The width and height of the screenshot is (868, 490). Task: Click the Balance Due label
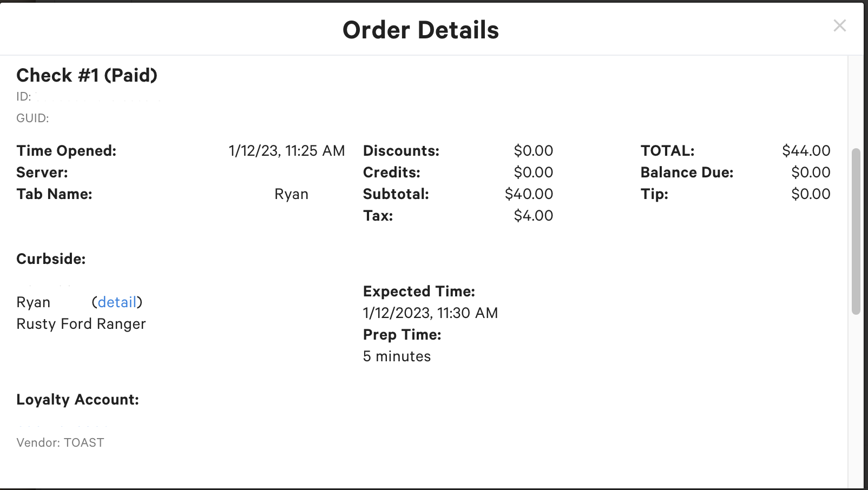[687, 173]
